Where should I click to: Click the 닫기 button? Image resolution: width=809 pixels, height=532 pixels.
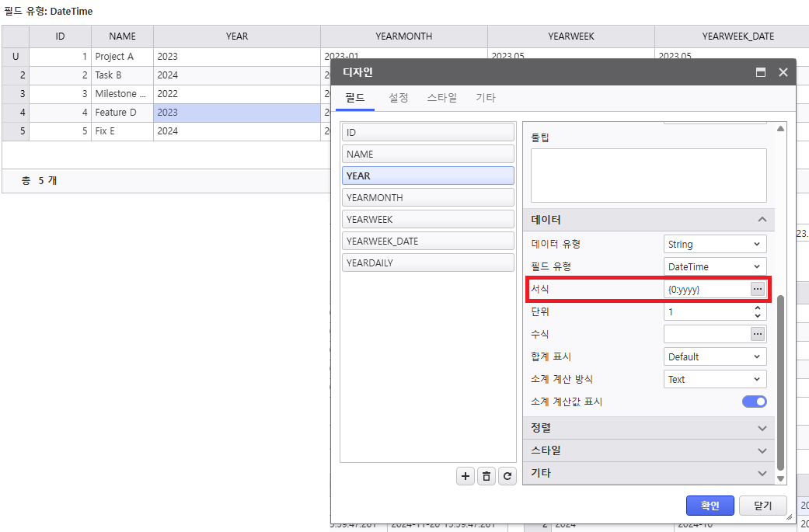click(x=762, y=506)
